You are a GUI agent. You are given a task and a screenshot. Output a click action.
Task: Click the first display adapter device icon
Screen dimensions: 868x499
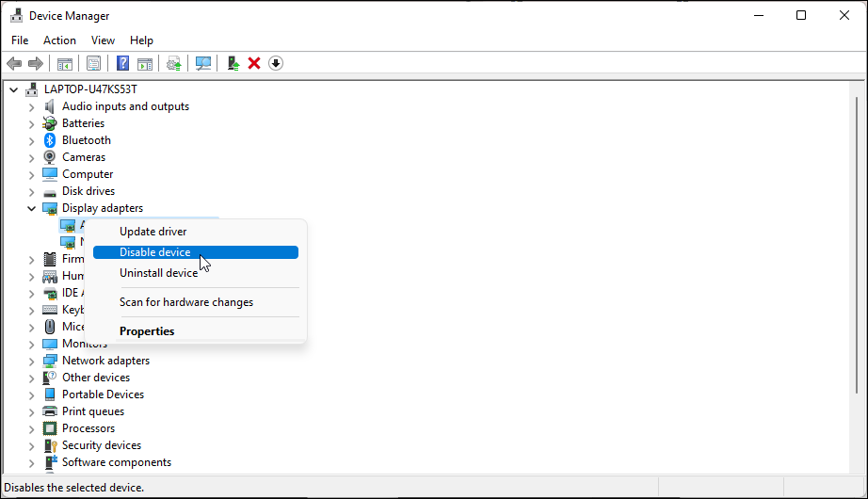tap(68, 225)
